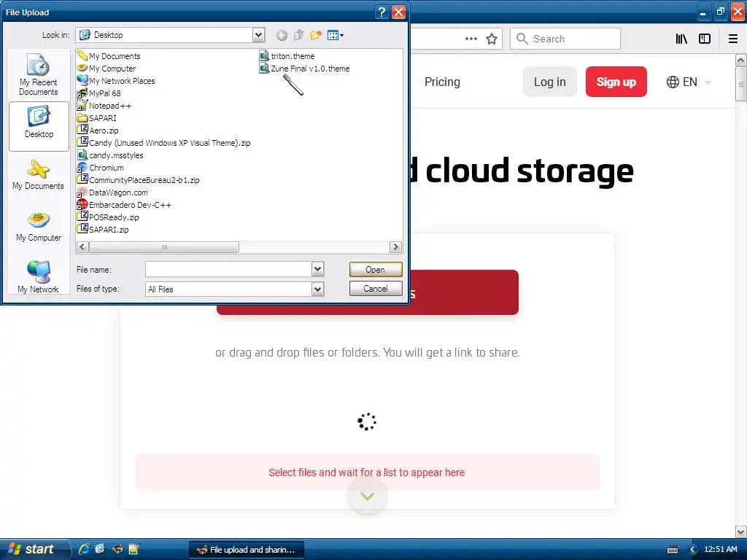747x560 pixels.
Task: Select Aero.zip file
Action: click(x=98, y=131)
